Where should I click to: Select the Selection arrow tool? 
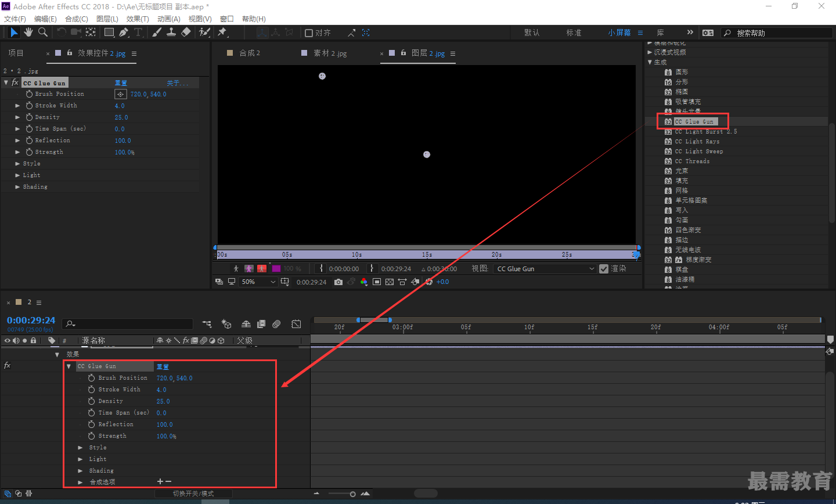14,33
